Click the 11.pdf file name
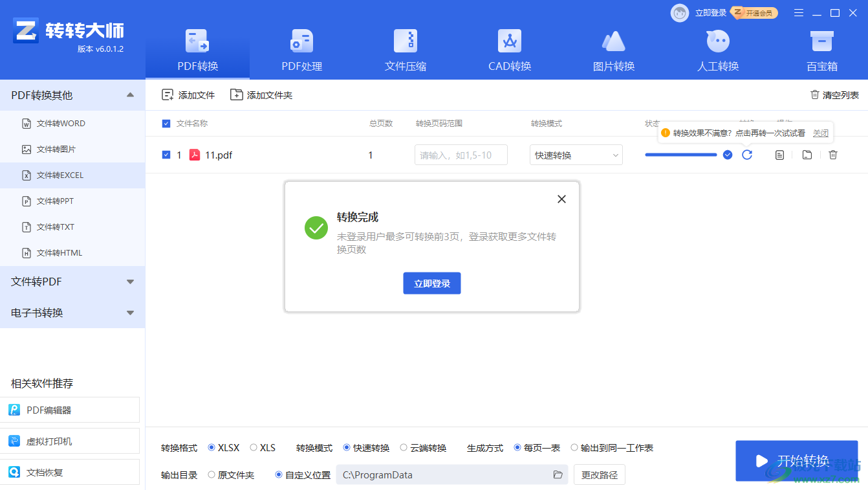Image resolution: width=868 pixels, height=490 pixels. (x=219, y=155)
